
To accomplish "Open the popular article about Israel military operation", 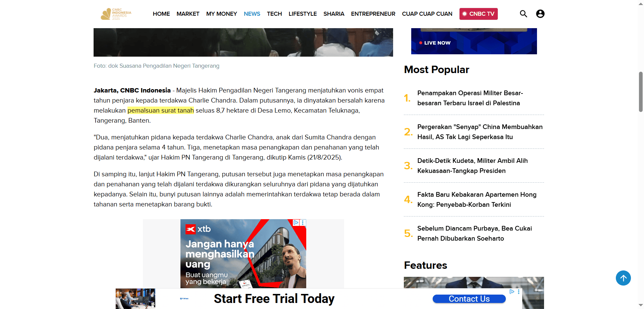I will (470, 98).
